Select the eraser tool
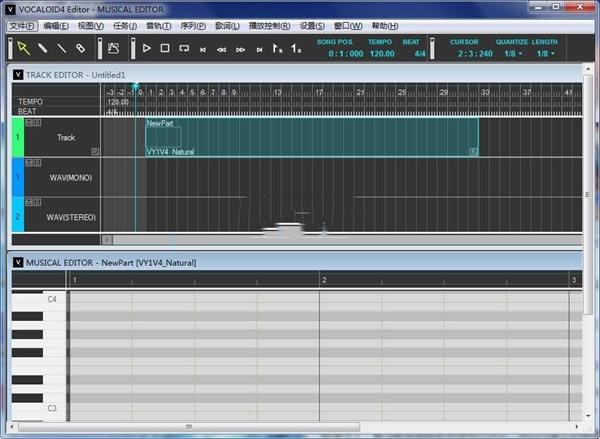Screen dimensions: 600x439 [x=80, y=48]
